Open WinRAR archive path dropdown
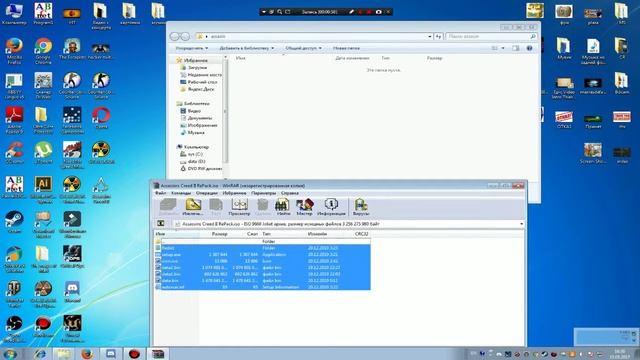 click(x=521, y=224)
